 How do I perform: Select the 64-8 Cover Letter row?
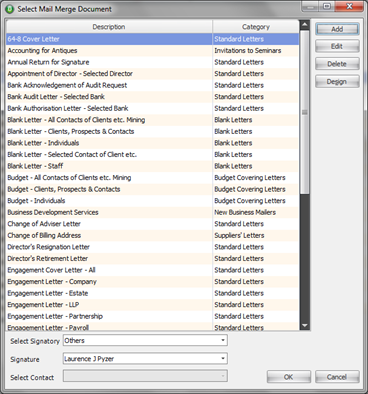152,39
